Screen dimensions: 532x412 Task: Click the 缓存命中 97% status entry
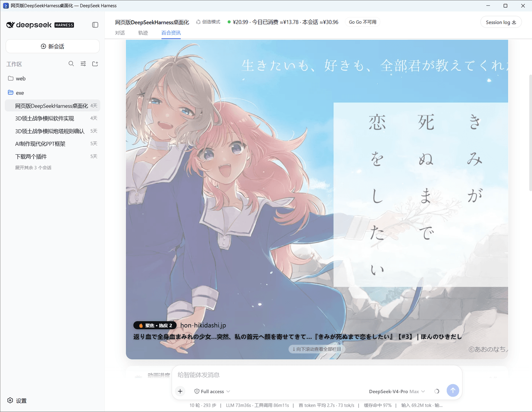point(378,405)
